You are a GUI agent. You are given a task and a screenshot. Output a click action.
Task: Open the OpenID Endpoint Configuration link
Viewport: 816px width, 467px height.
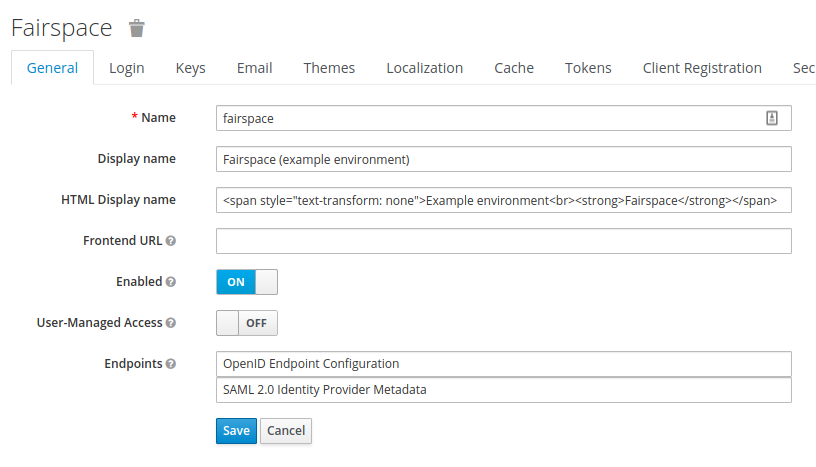click(504, 364)
